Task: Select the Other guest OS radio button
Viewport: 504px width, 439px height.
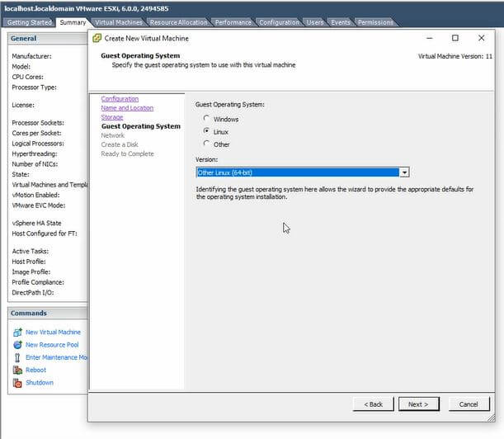Action: point(206,144)
